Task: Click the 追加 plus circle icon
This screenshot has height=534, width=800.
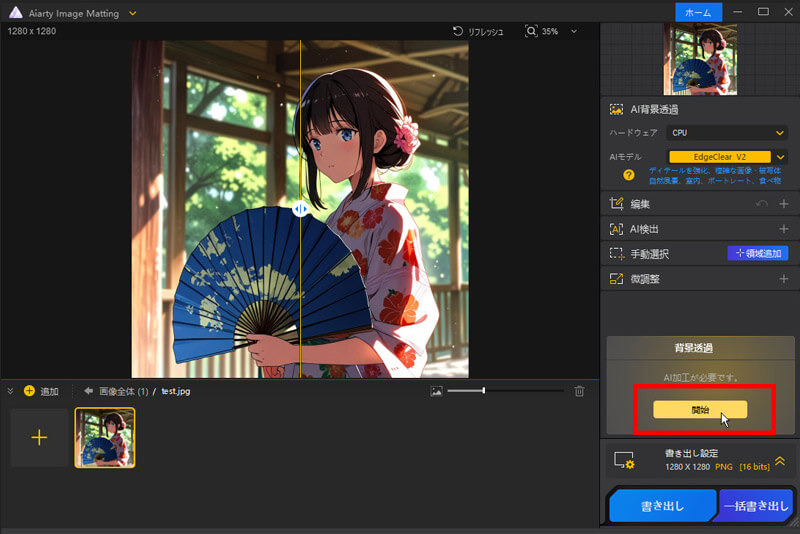Action: coord(29,391)
